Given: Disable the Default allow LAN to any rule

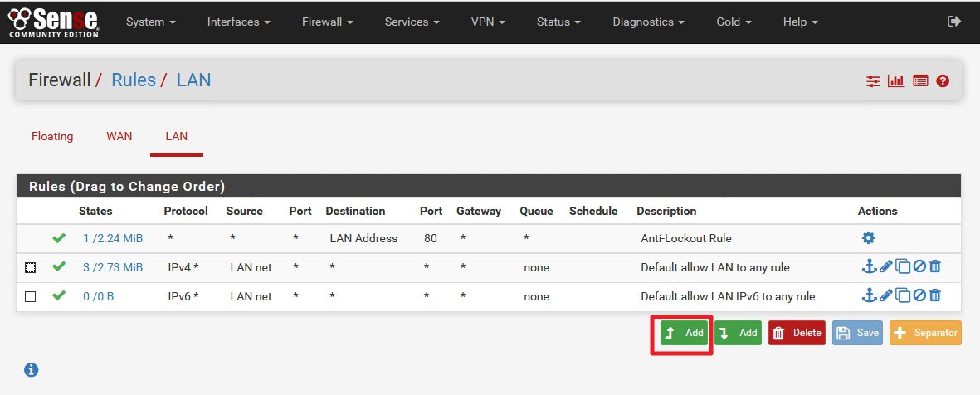Looking at the screenshot, I should [919, 267].
